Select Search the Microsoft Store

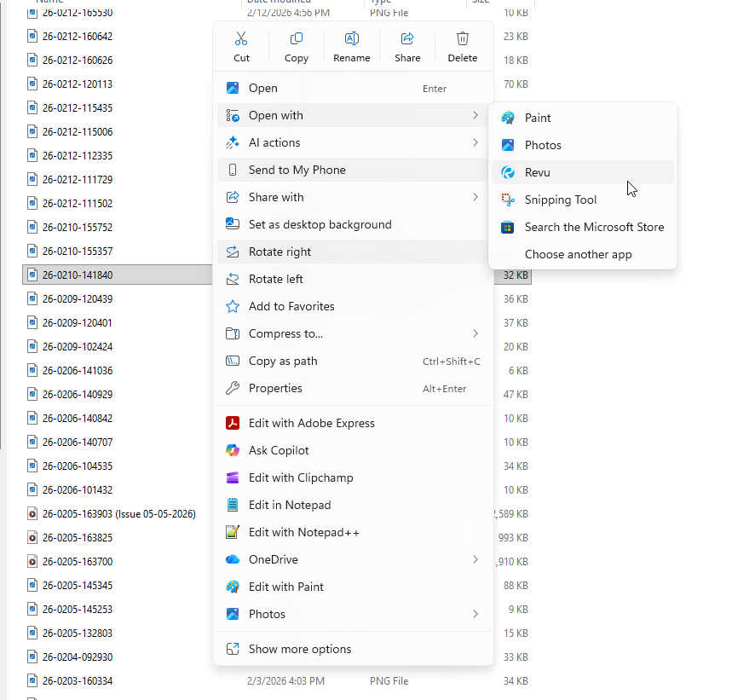(x=583, y=227)
